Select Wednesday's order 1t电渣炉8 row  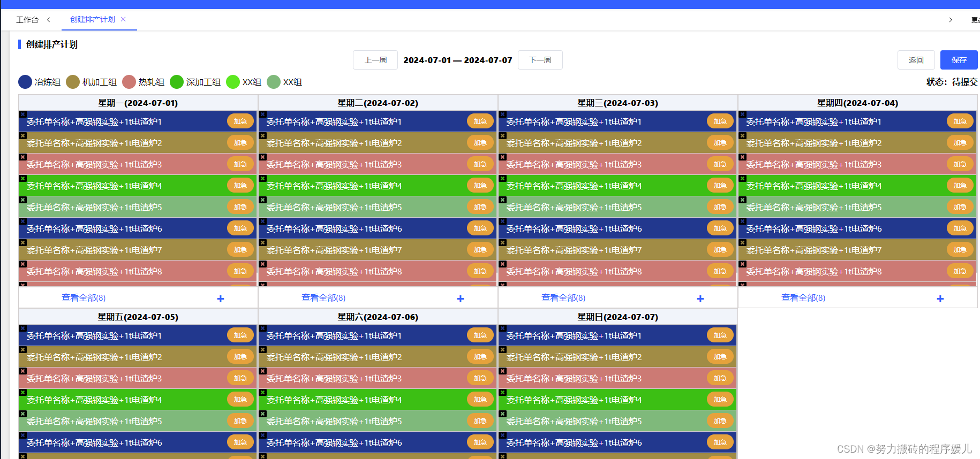[618, 271]
